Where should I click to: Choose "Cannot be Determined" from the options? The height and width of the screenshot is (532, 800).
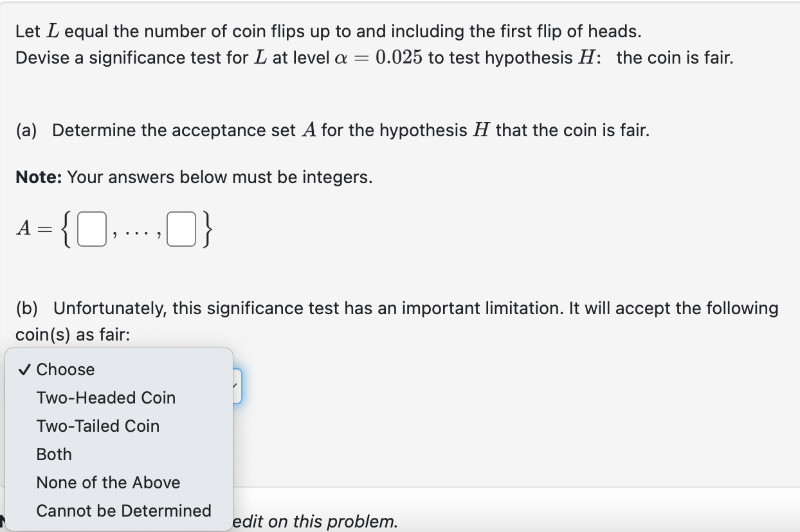tap(124, 511)
